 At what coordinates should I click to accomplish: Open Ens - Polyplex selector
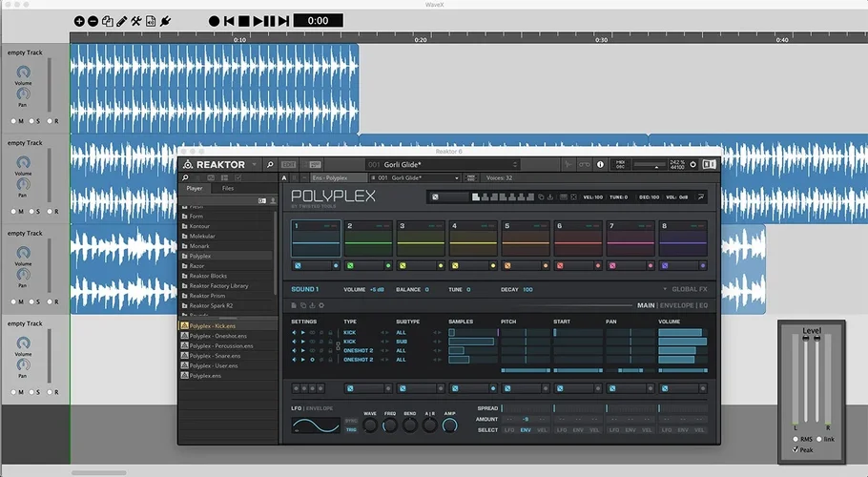339,178
